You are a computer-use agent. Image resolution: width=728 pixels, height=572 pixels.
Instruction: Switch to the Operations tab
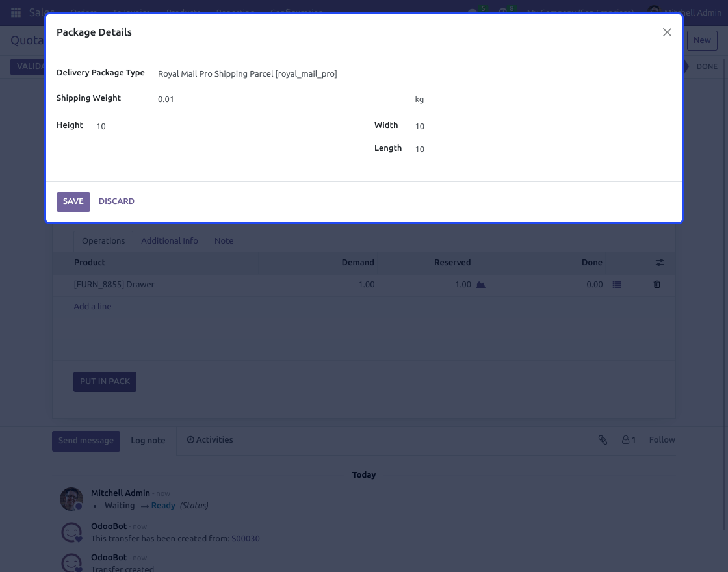(103, 241)
